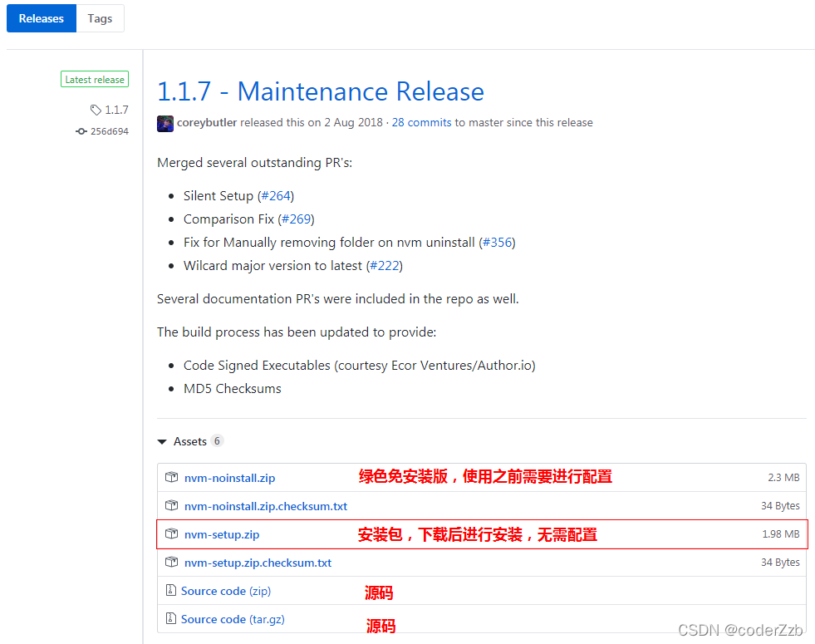Click coreybutler's avatar image

[x=165, y=124]
